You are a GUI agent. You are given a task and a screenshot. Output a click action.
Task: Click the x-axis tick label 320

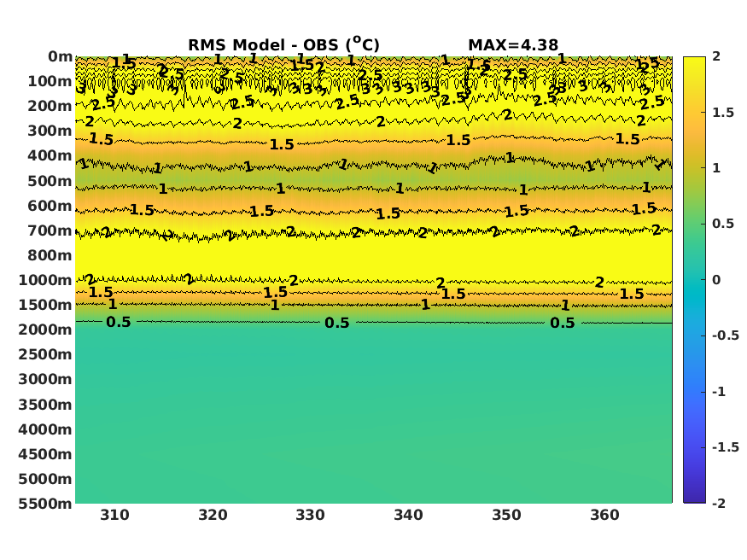[213, 515]
